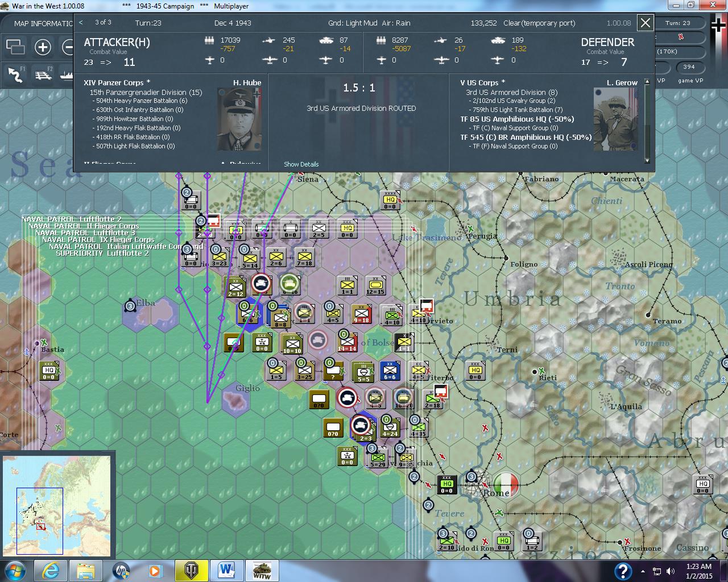Select the 12=15 armored unit counter
The width and height of the screenshot is (728, 582).
(375, 285)
